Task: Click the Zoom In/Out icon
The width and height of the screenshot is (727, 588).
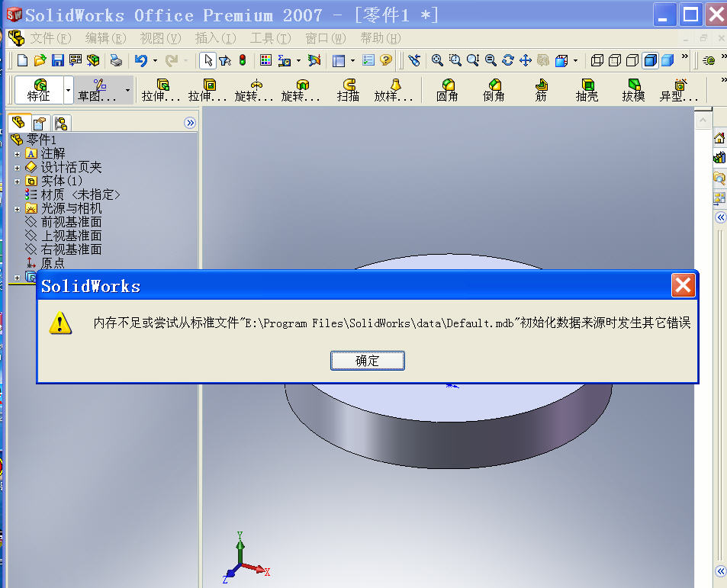Action: [x=472, y=60]
